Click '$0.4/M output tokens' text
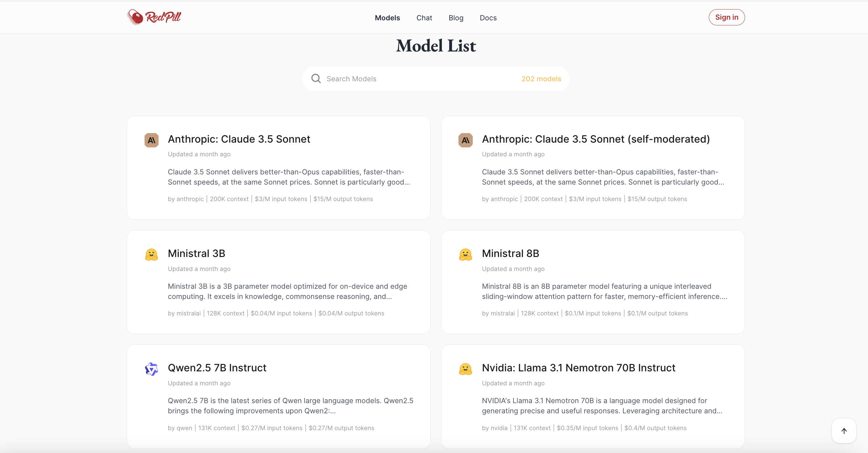Screen dimensions: 868x453 (655, 428)
